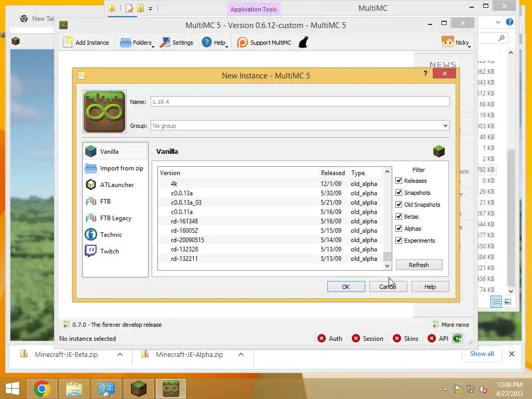Select the Vanilla source in the sidebar
Image resolution: width=532 pixels, height=399 pixels.
tap(115, 151)
